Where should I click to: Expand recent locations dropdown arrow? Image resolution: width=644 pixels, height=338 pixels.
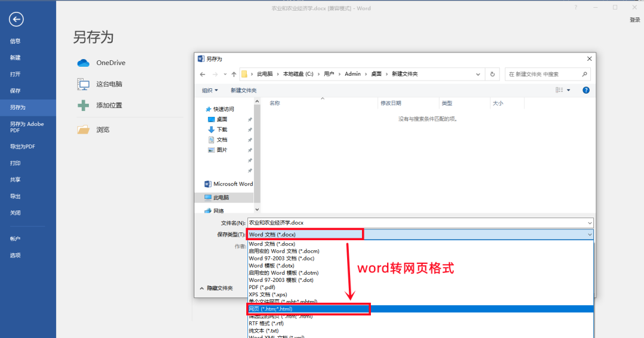(x=225, y=75)
